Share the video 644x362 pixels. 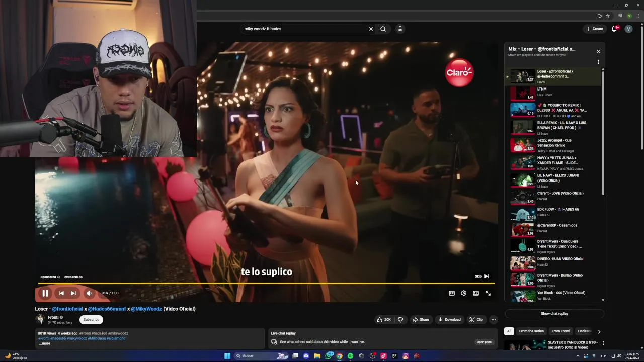(x=421, y=320)
